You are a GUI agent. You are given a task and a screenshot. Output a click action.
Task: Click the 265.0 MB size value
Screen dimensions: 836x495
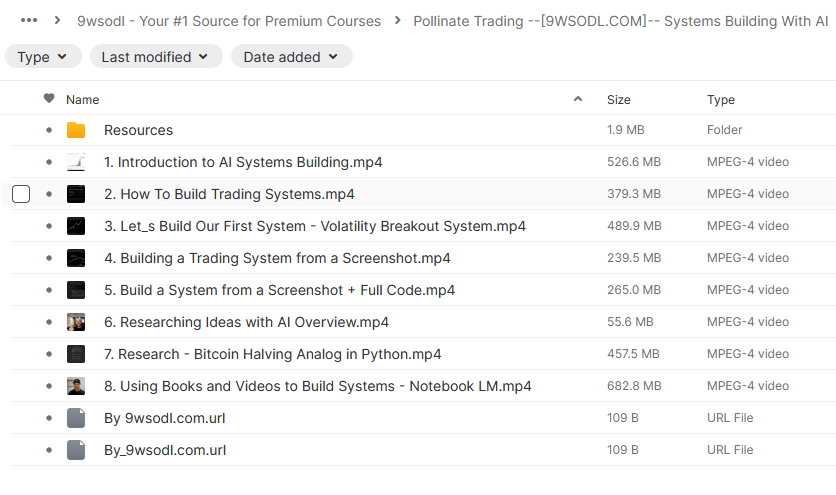click(634, 290)
